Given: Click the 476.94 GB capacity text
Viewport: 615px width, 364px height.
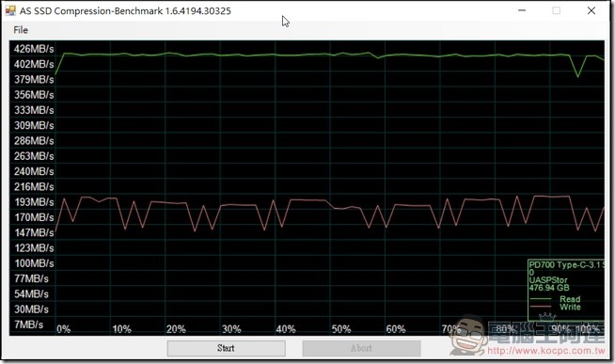Looking at the screenshot, I should pyautogui.click(x=549, y=288).
